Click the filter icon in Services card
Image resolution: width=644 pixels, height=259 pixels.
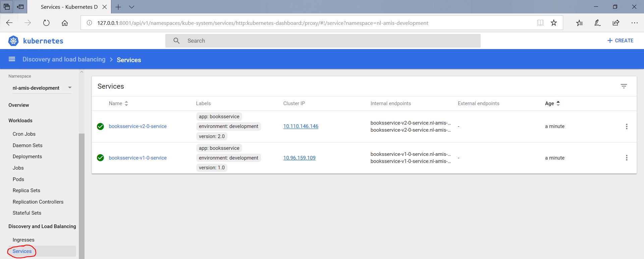point(624,86)
